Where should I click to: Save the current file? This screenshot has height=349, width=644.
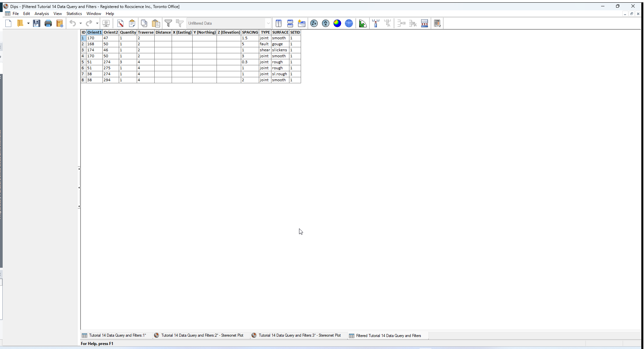tap(37, 23)
